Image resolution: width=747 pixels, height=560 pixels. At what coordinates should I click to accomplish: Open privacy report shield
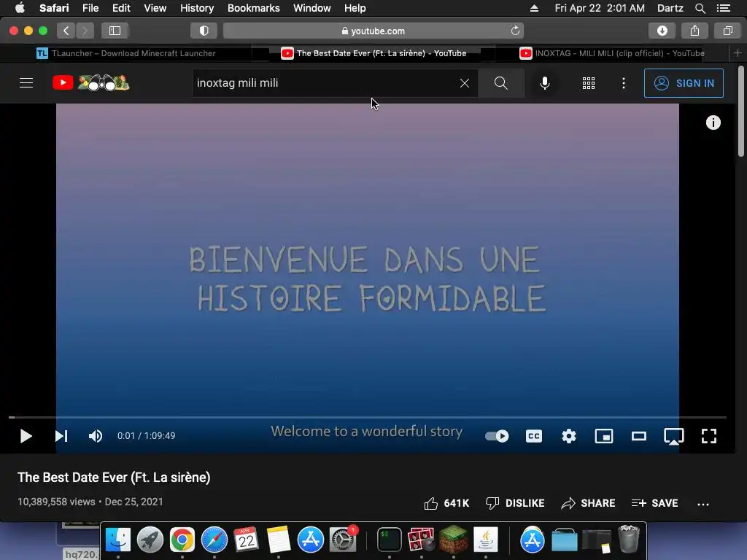coord(204,31)
